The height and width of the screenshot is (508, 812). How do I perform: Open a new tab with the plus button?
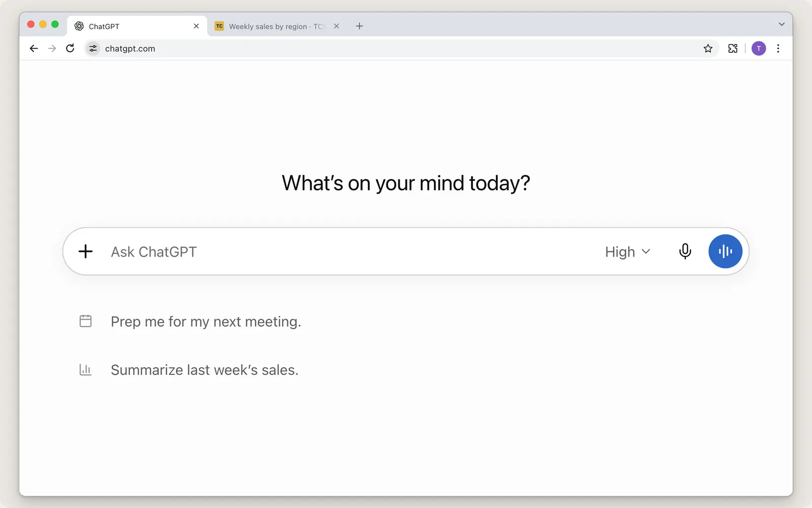click(x=359, y=26)
